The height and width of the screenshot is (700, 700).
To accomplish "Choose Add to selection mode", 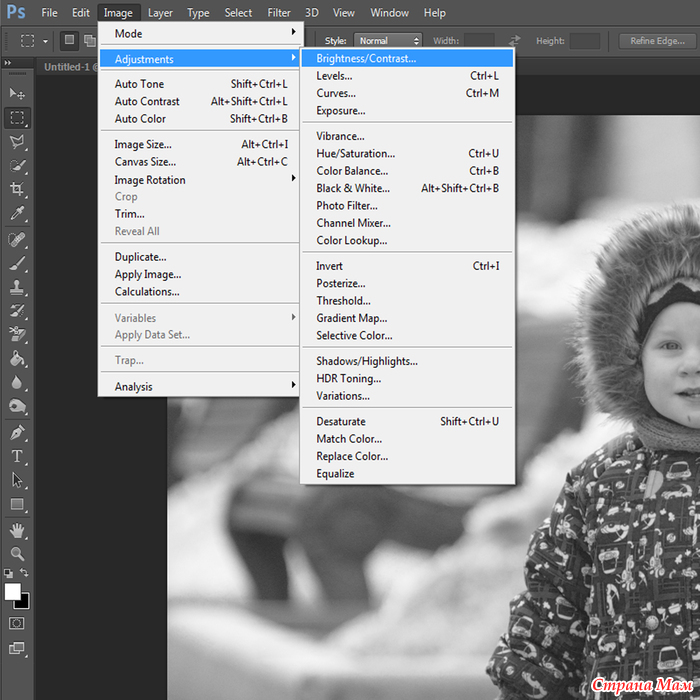I will [90, 41].
